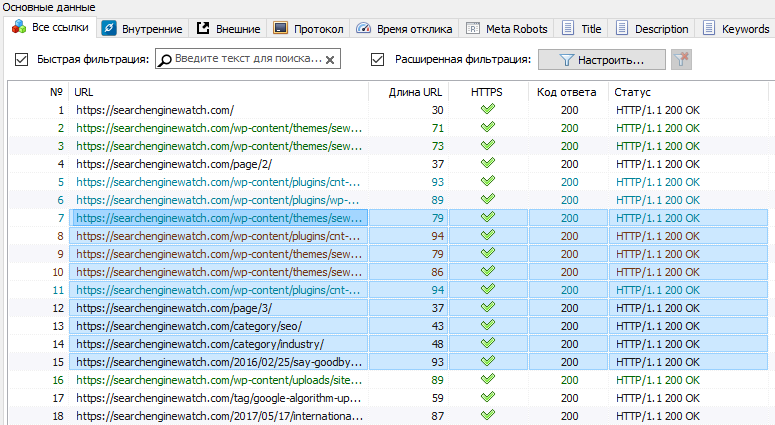Switch to the Внутренние tab

pyautogui.click(x=142, y=29)
